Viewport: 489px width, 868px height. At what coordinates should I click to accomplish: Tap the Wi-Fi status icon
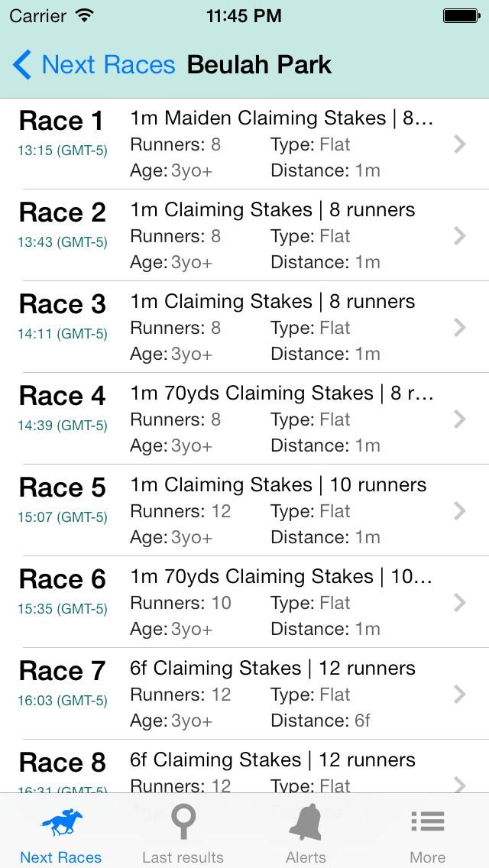(85, 15)
